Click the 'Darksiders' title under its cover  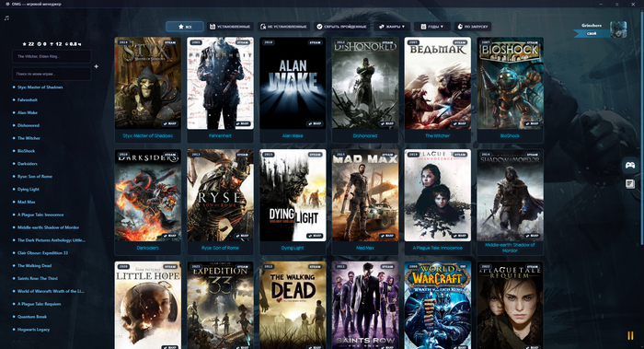[148, 248]
